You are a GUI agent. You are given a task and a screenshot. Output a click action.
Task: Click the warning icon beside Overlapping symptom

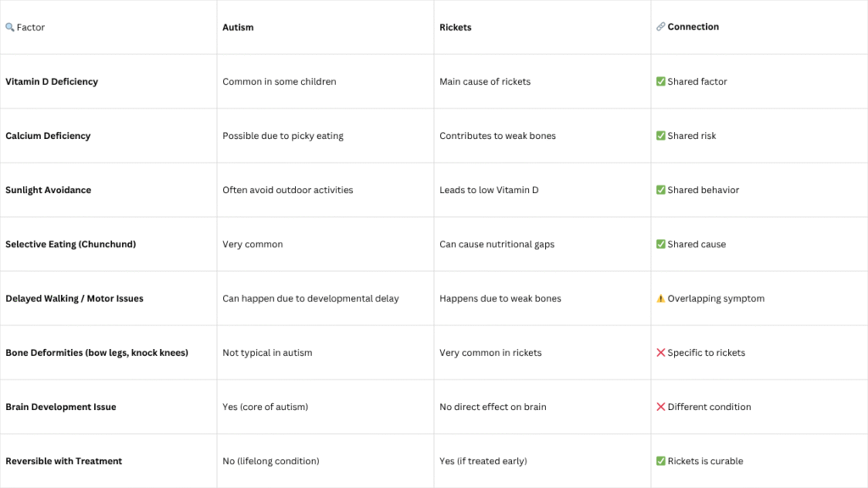pyautogui.click(x=660, y=298)
